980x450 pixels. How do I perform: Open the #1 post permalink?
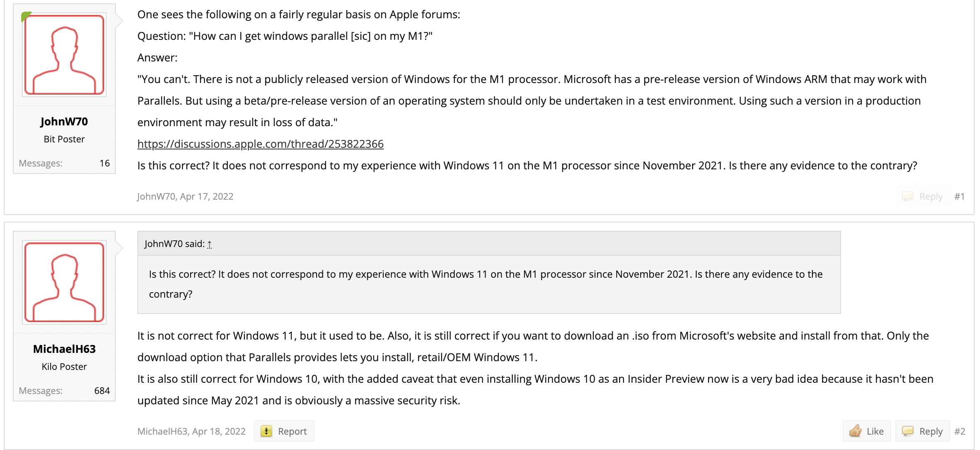point(959,196)
